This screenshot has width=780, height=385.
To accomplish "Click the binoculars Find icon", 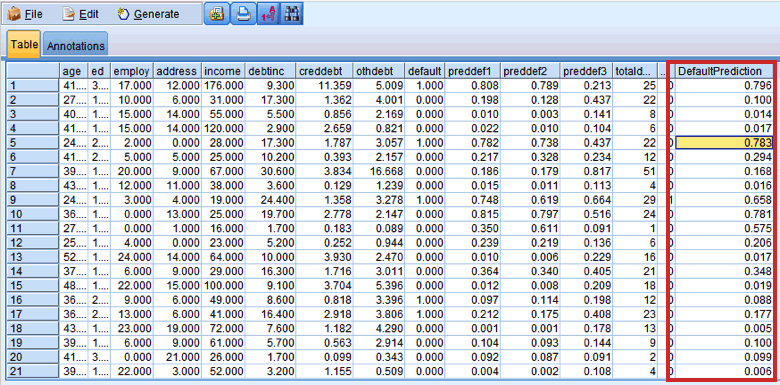I will [x=291, y=14].
